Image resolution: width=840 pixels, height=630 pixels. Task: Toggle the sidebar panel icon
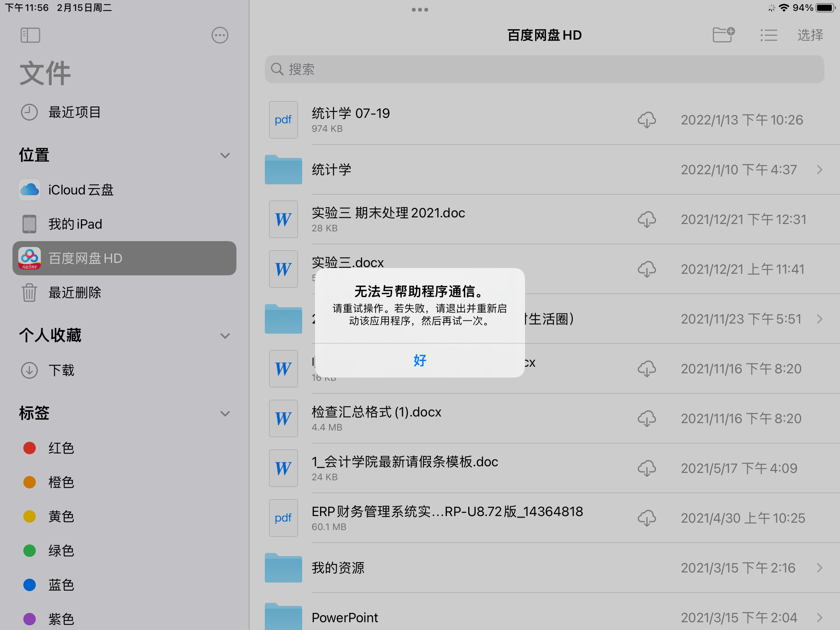tap(30, 35)
